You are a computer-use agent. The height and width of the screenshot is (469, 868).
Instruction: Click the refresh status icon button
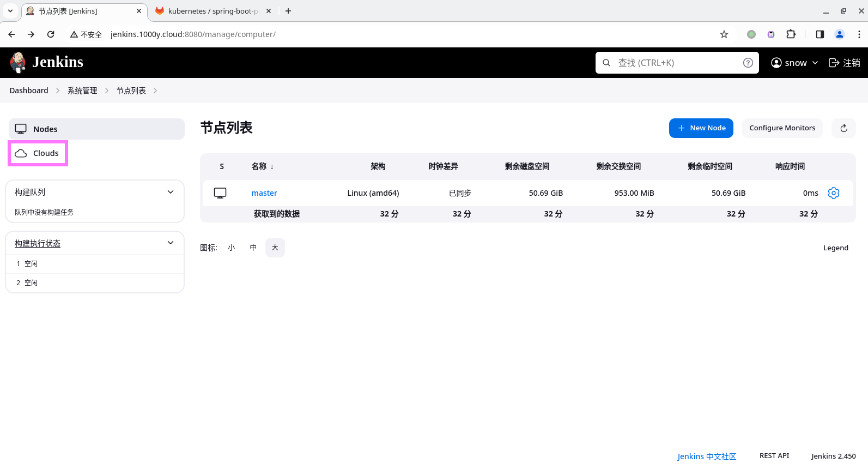point(843,128)
